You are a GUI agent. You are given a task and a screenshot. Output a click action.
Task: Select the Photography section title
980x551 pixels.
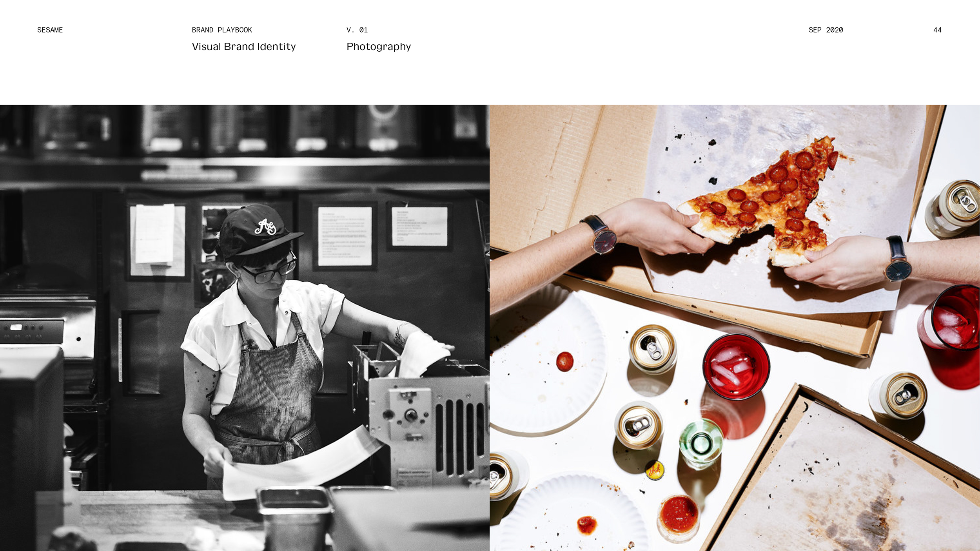pyautogui.click(x=379, y=47)
